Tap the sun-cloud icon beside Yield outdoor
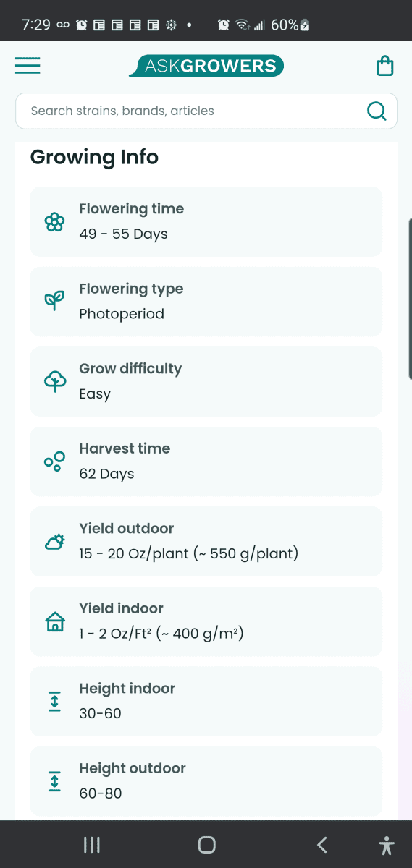412x868 pixels. point(55,541)
